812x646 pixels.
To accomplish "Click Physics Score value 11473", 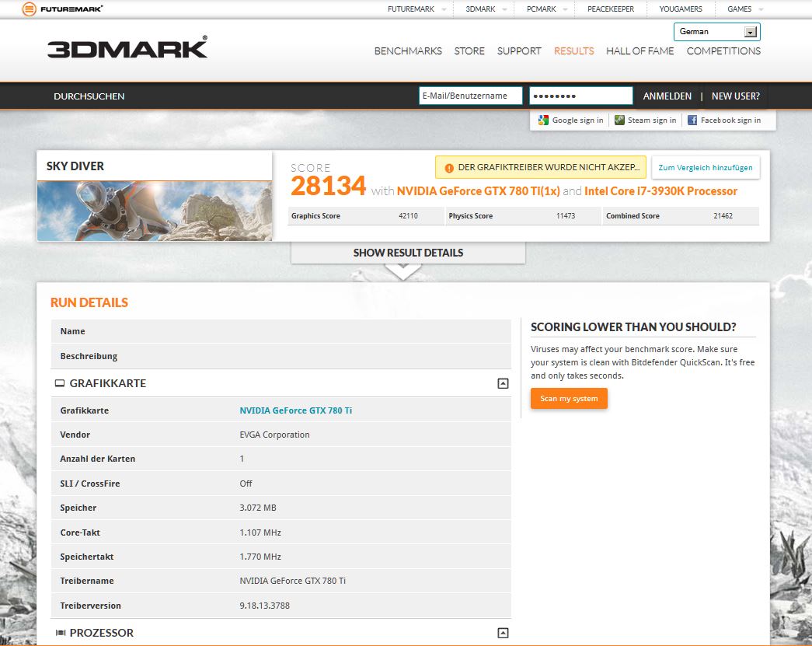I will [x=566, y=216].
